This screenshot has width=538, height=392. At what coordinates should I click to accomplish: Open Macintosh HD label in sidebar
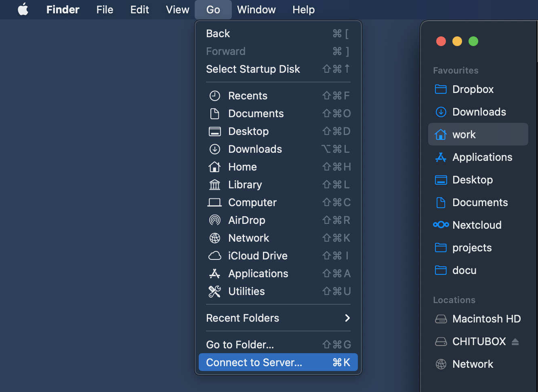(x=487, y=319)
